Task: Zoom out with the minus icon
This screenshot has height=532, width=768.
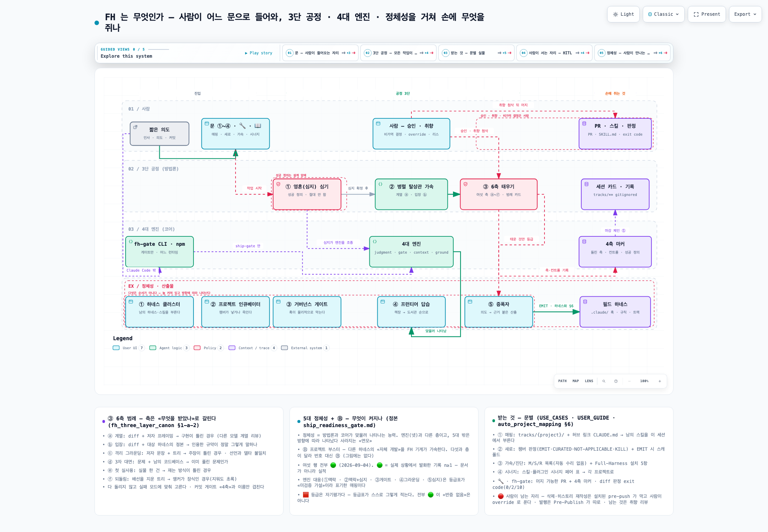Action: pyautogui.click(x=629, y=381)
